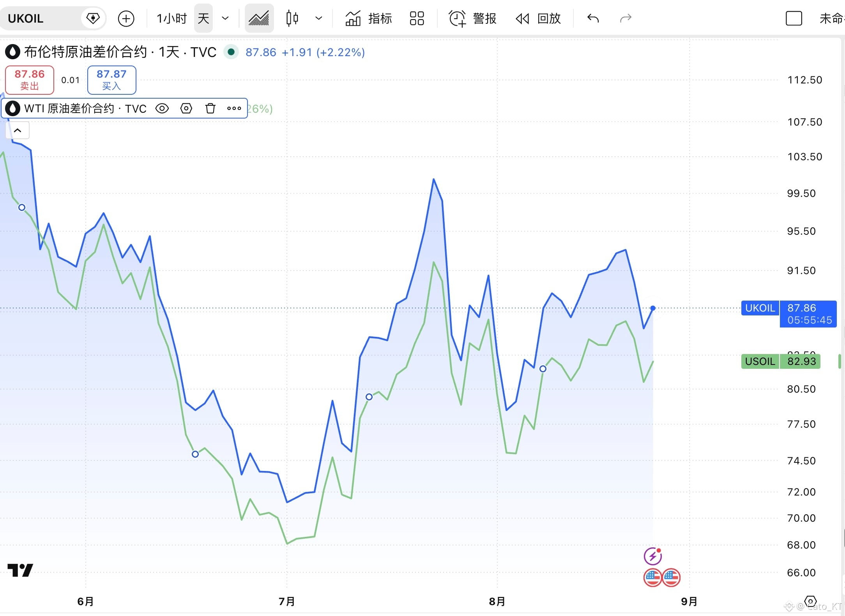Undo the last chart action
The width and height of the screenshot is (845, 616).
[x=593, y=18]
